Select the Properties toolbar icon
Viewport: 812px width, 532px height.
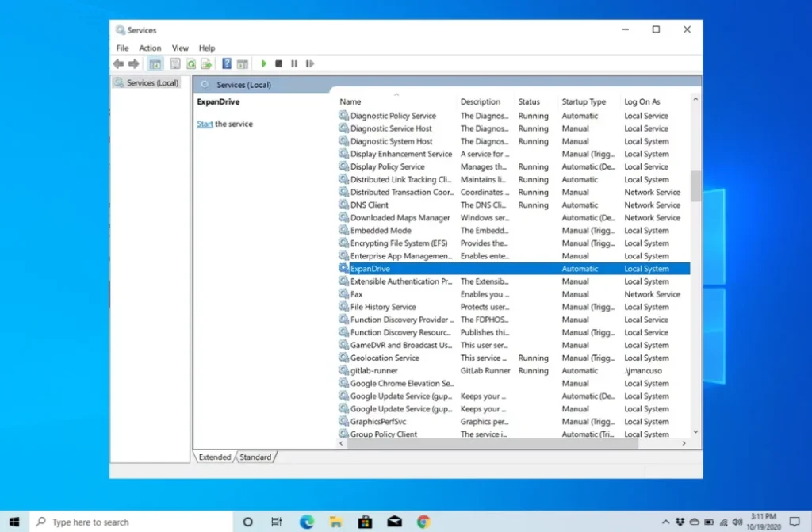(176, 63)
